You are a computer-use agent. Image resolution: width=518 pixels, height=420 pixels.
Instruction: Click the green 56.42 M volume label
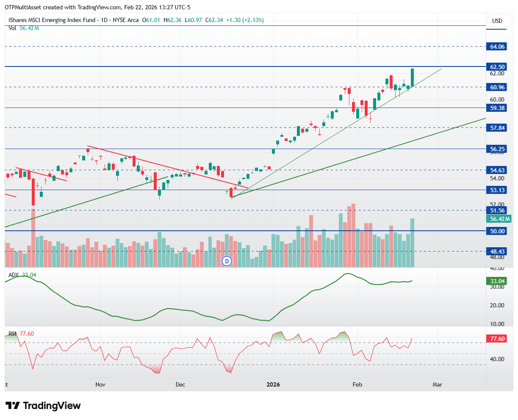[x=499, y=219]
